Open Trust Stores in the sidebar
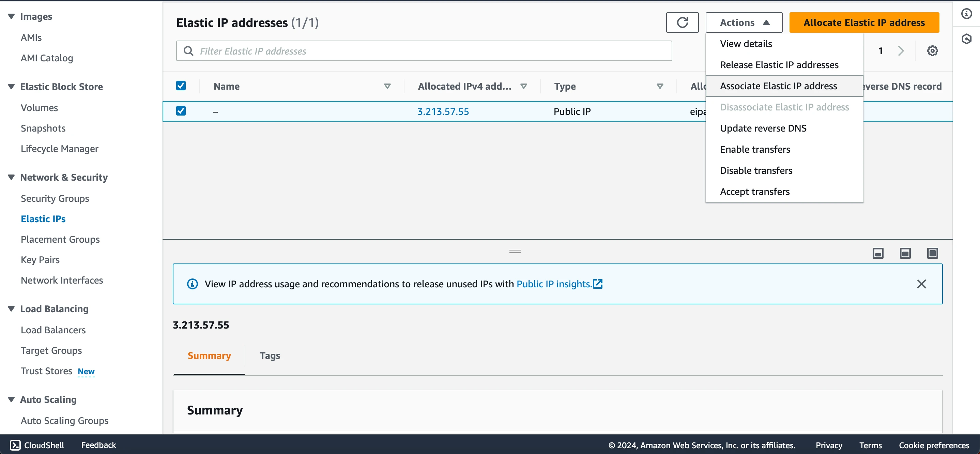The image size is (980, 454). [46, 371]
